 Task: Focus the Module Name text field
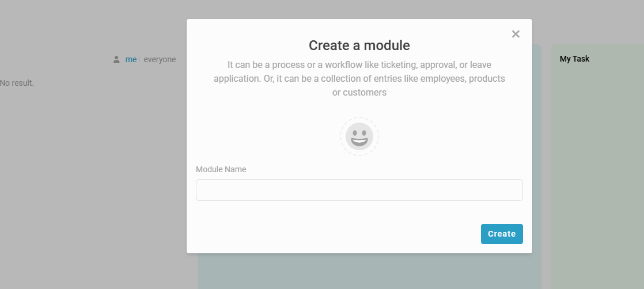pos(359,190)
